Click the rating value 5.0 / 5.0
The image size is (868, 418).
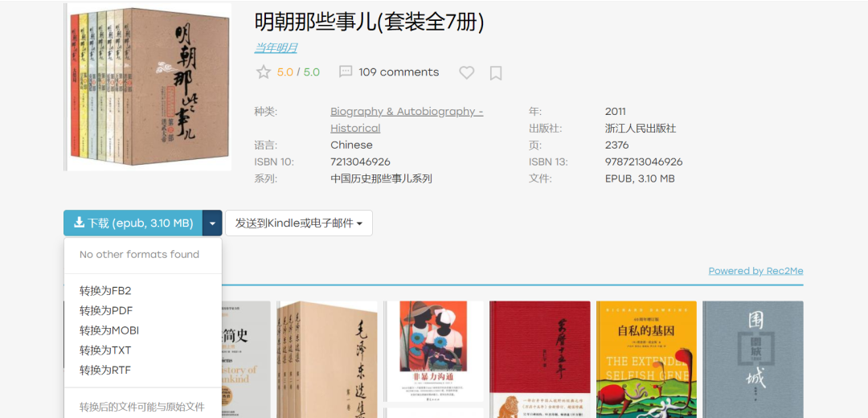[298, 72]
